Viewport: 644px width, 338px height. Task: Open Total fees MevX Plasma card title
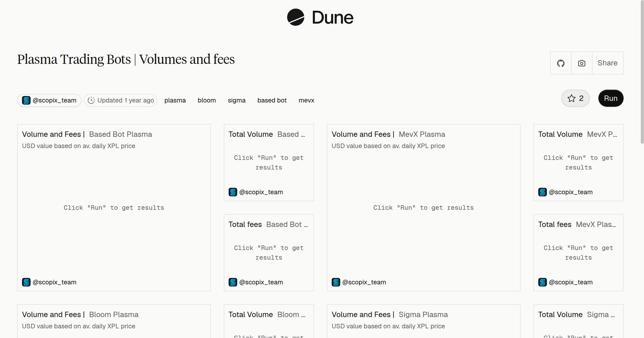tap(577, 224)
